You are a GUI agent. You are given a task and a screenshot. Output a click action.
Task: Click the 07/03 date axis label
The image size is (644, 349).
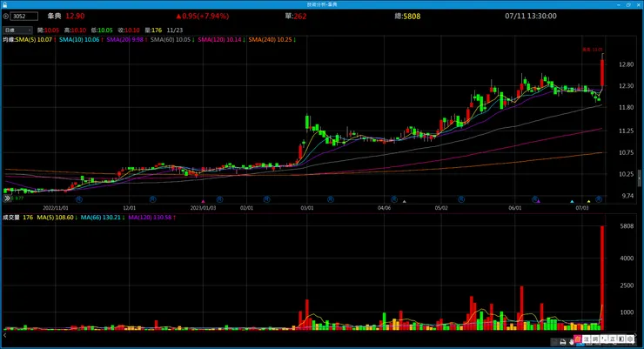tap(582, 208)
